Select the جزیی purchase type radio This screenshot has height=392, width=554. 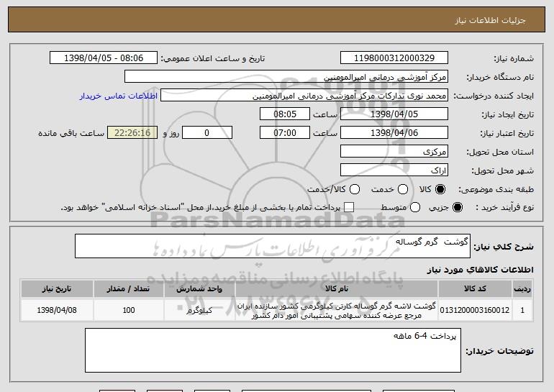pyautogui.click(x=457, y=207)
